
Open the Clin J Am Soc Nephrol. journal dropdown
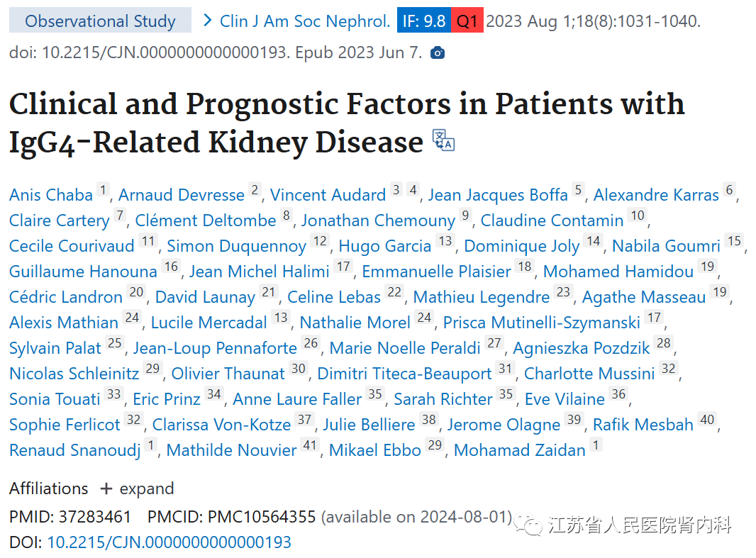click(305, 21)
